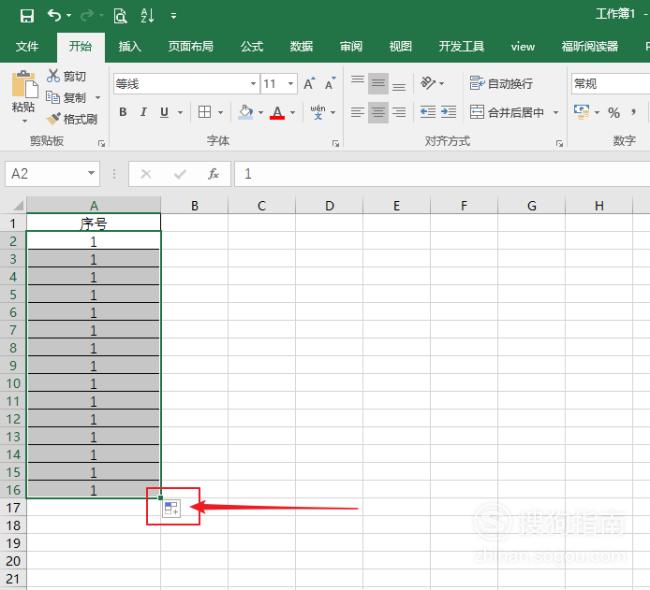
Task: Open the 对齐方式 dialog launcher
Action: [x=559, y=143]
